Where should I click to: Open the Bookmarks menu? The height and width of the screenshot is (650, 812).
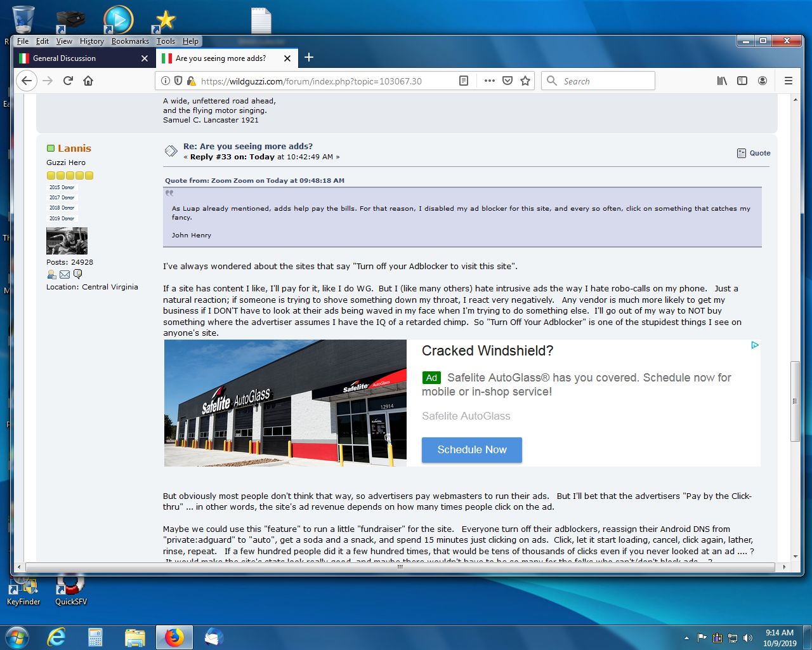point(130,41)
